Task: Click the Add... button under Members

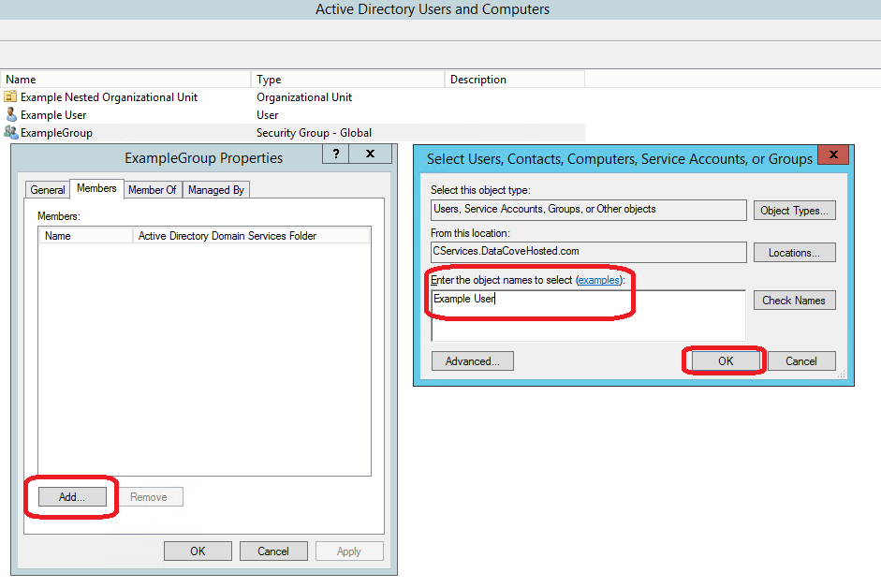Action: click(72, 497)
